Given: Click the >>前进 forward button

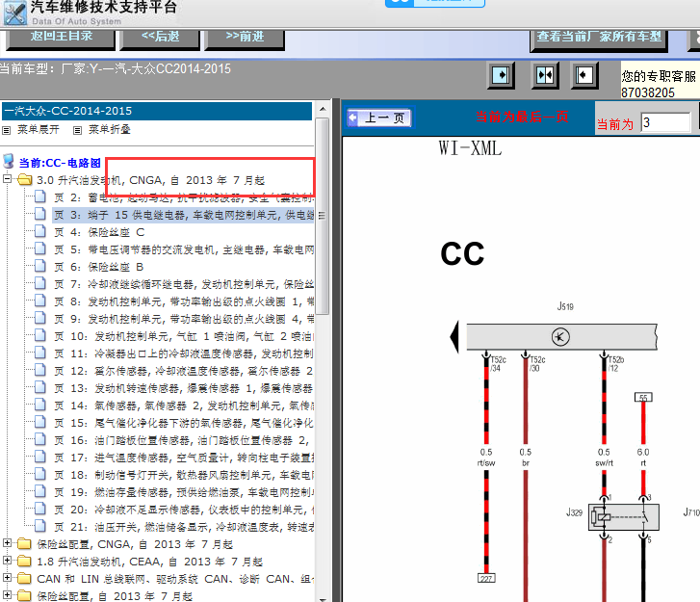Looking at the screenshot, I should [245, 39].
